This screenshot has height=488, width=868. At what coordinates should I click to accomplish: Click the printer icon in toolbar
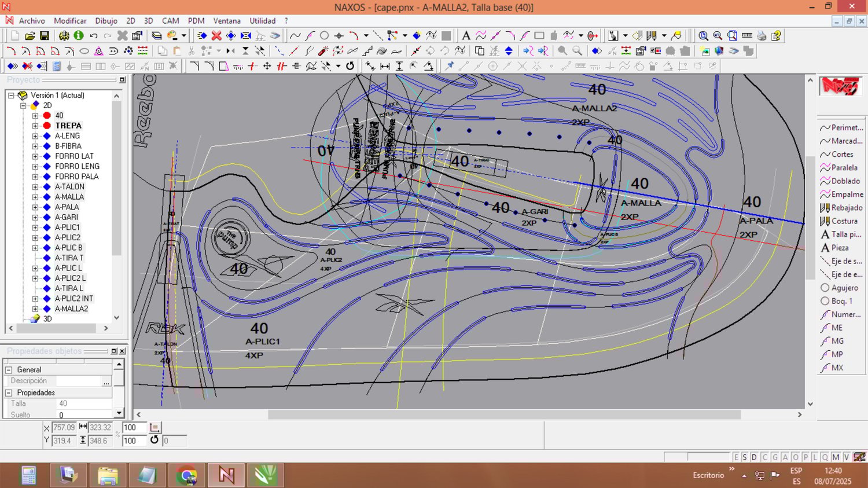click(x=762, y=36)
